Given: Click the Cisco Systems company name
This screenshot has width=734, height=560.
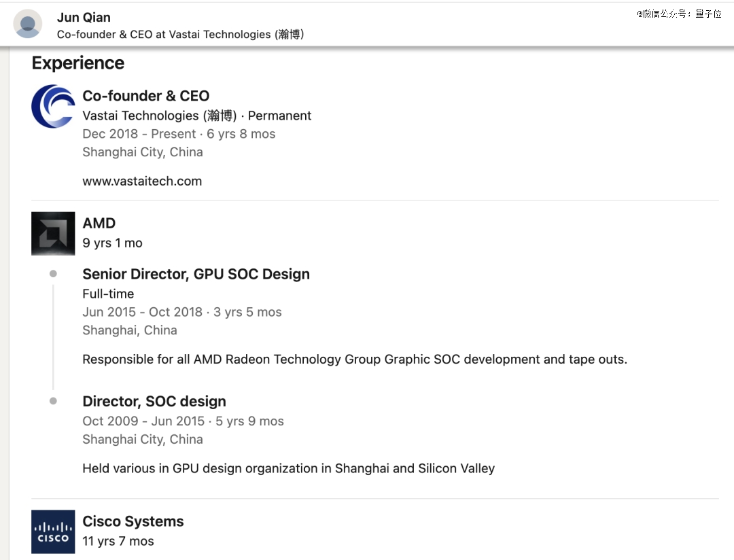Looking at the screenshot, I should 133,521.
